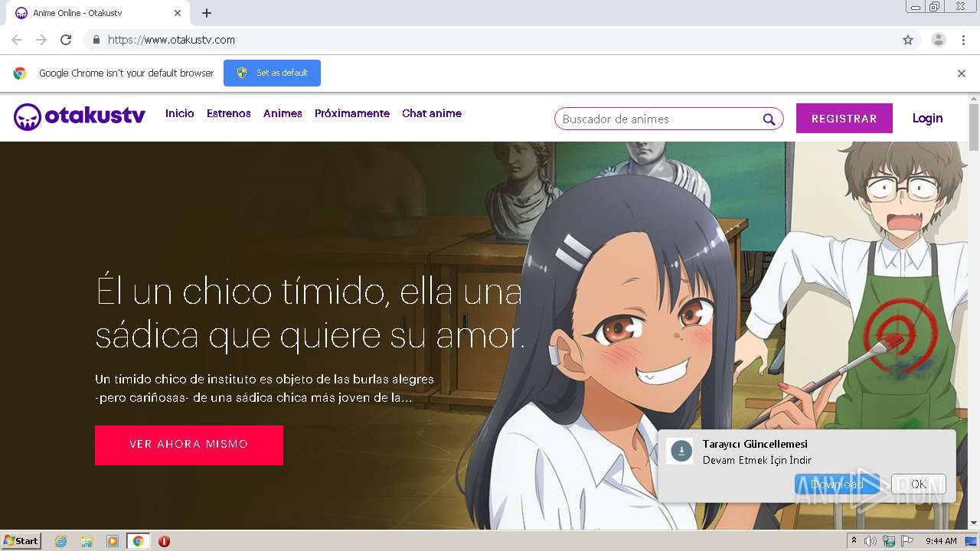Click the search magnifier icon
Viewport: 980px width, 551px height.
click(x=769, y=119)
